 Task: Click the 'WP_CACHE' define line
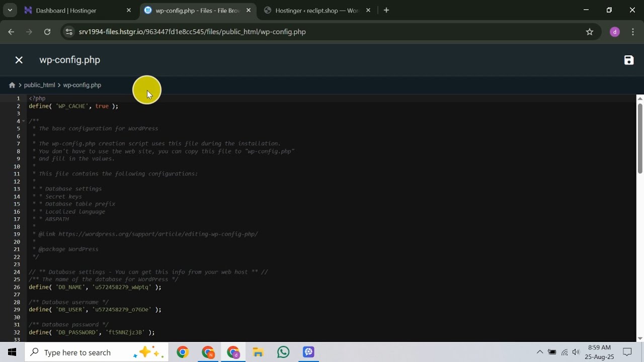(73, 106)
